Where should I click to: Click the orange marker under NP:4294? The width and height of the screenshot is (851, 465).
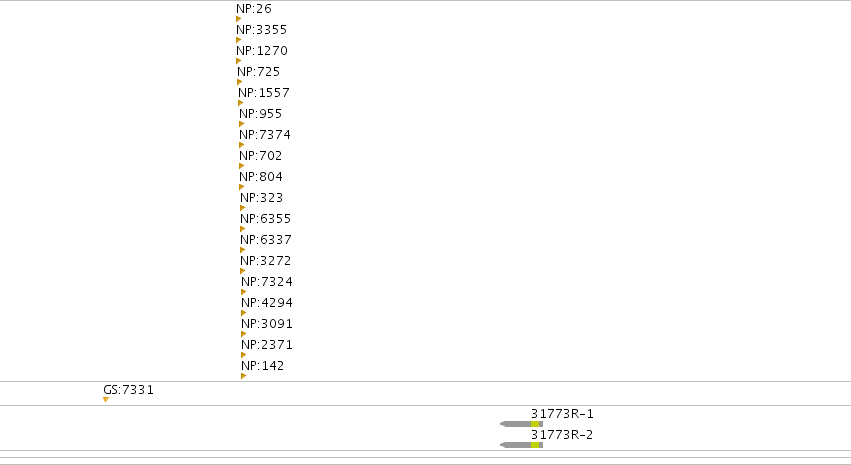(x=244, y=314)
